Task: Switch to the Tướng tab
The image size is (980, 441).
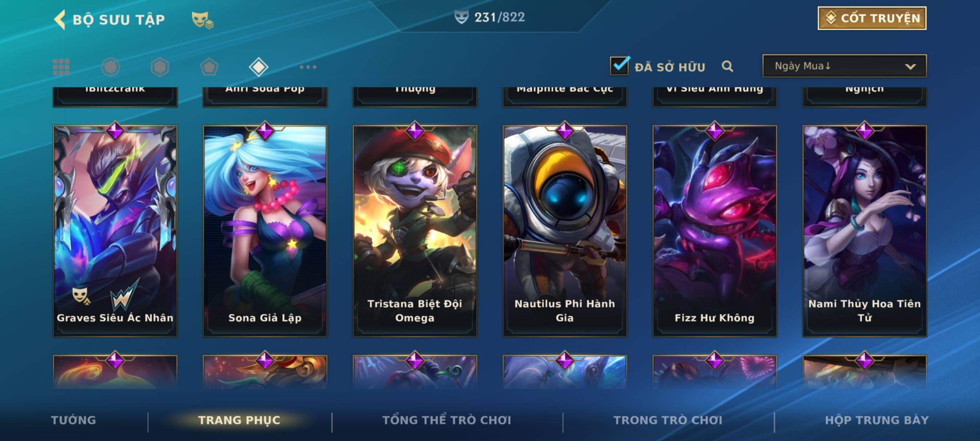Action: (73, 420)
